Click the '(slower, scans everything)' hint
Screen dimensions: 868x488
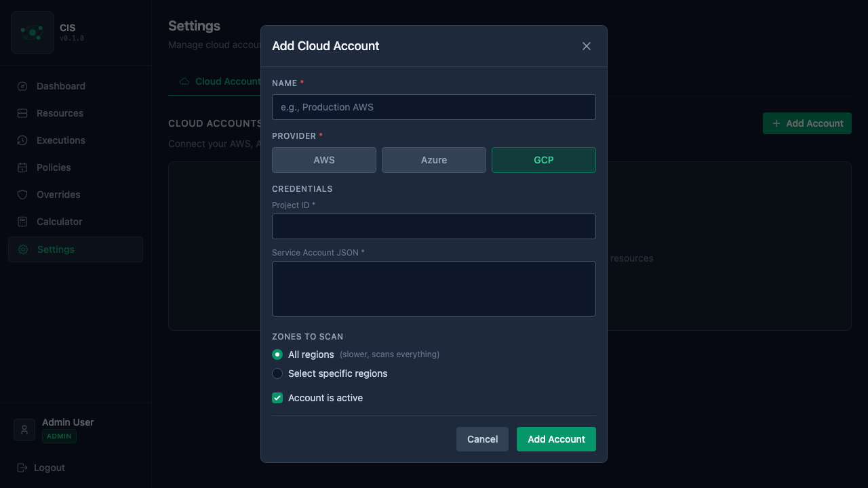(x=390, y=354)
